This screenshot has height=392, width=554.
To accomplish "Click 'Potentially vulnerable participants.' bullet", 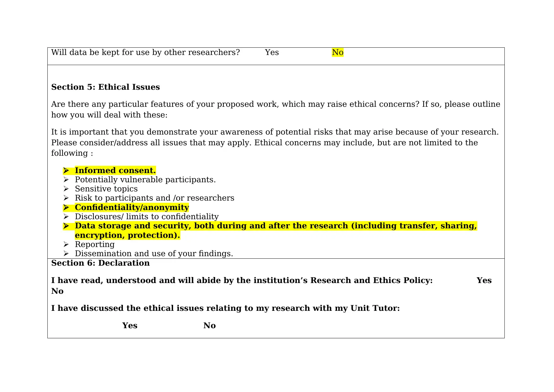I will (145, 180).
